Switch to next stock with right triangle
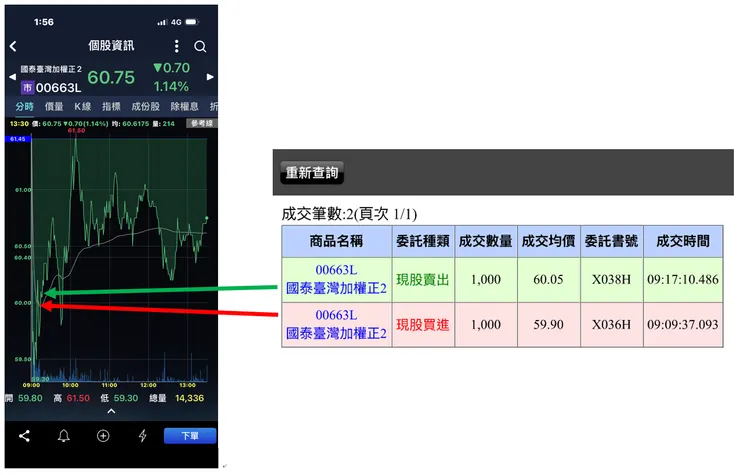This screenshot has width=740, height=475. [x=210, y=76]
